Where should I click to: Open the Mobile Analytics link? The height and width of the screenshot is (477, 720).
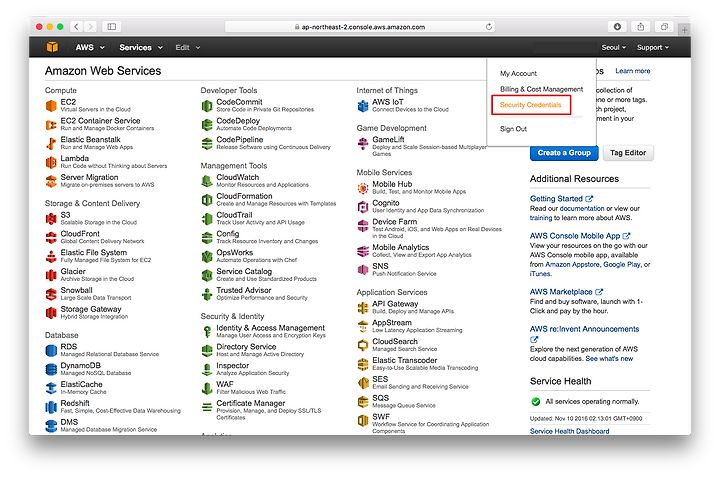(x=400, y=247)
